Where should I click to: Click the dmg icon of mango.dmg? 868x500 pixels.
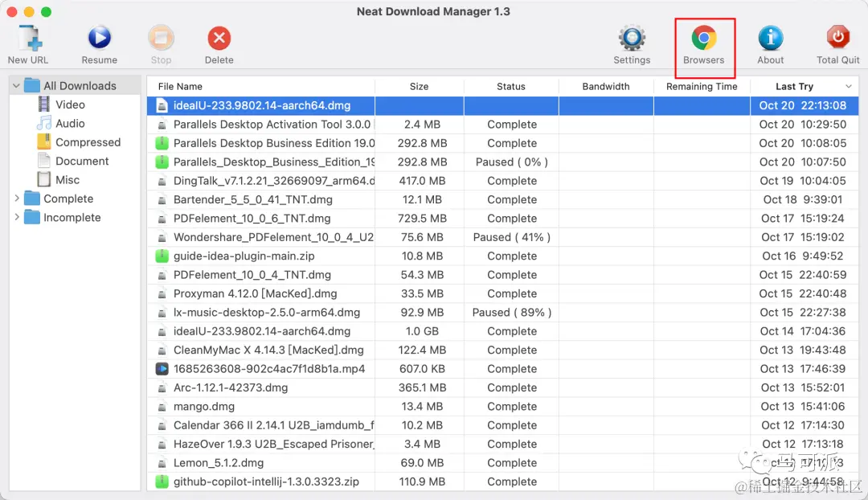click(x=162, y=407)
